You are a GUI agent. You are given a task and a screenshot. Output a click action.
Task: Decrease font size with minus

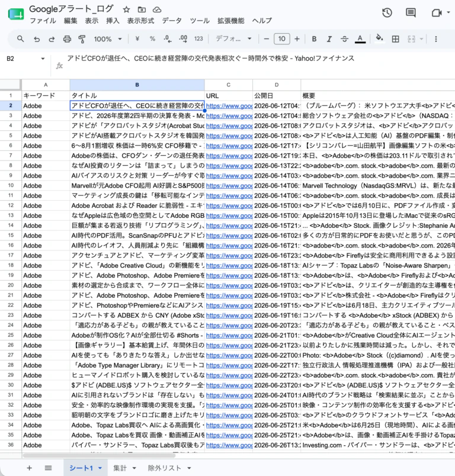pos(267,39)
